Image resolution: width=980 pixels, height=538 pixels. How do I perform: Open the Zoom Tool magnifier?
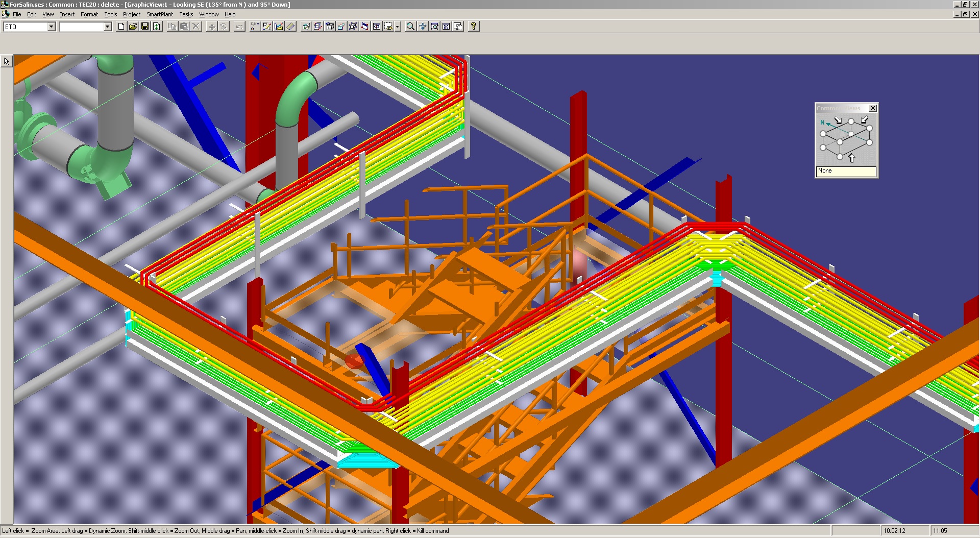tap(409, 27)
